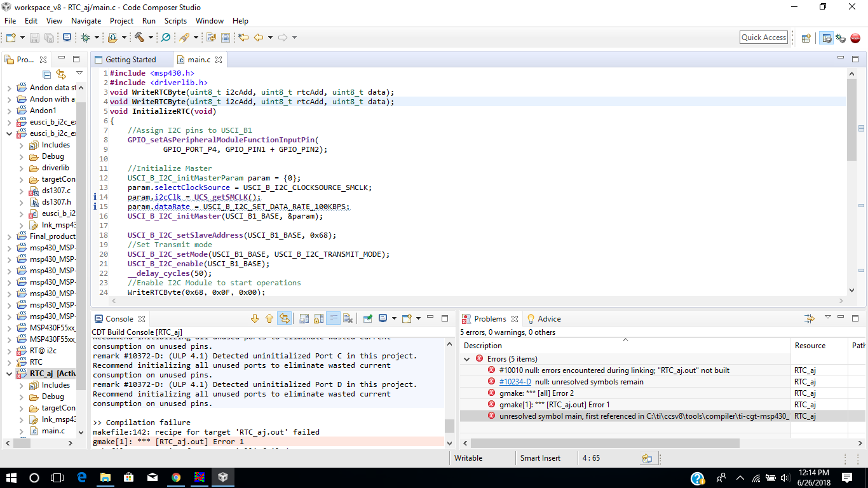Click the New C/C++ Project wizard icon

pyautogui.click(x=10, y=37)
